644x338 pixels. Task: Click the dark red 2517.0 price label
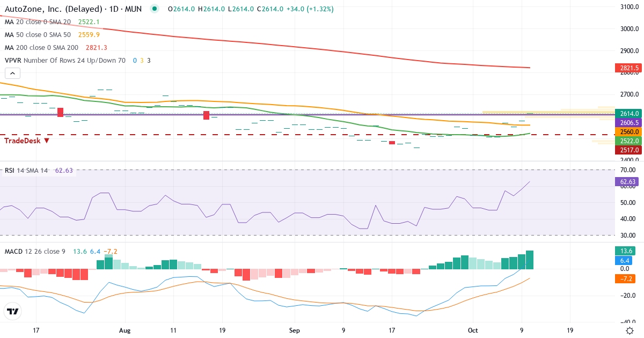pyautogui.click(x=628, y=150)
